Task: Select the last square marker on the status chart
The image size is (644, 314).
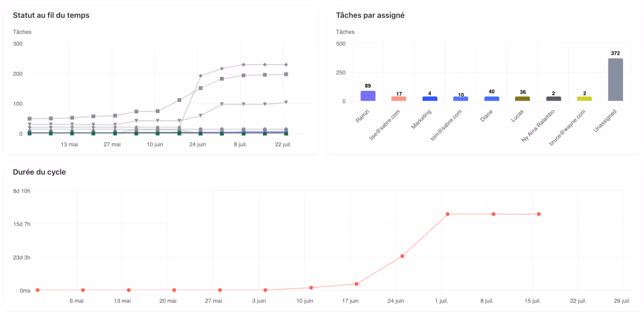Action: click(x=286, y=74)
